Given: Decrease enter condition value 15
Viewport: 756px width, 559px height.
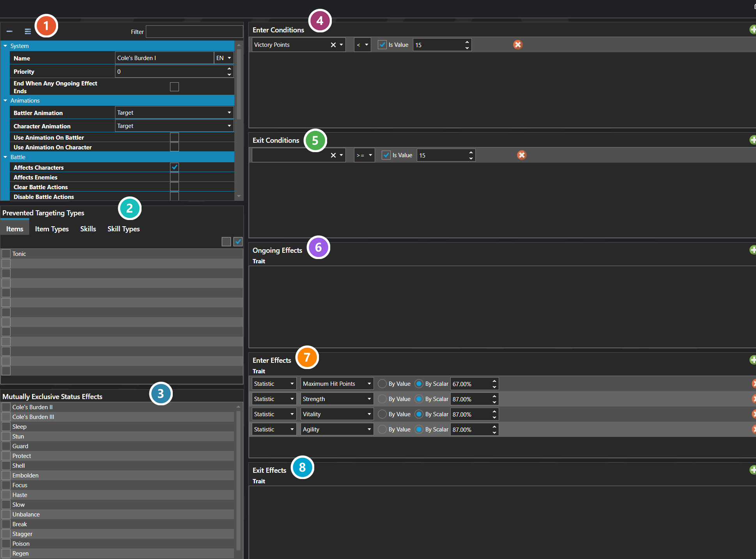Looking at the screenshot, I should 467,48.
